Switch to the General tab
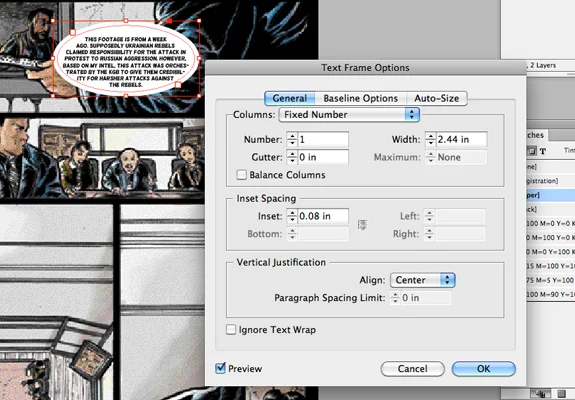This screenshot has width=575, height=400. point(289,98)
